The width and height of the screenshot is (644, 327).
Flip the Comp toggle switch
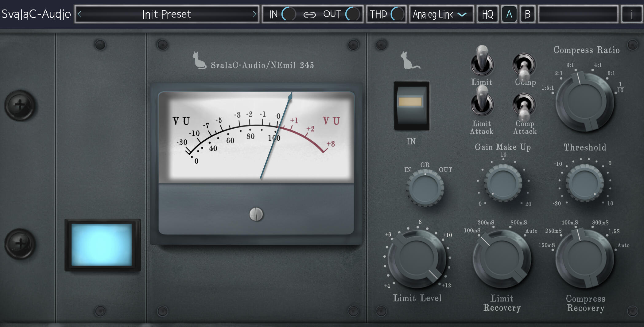(x=524, y=68)
